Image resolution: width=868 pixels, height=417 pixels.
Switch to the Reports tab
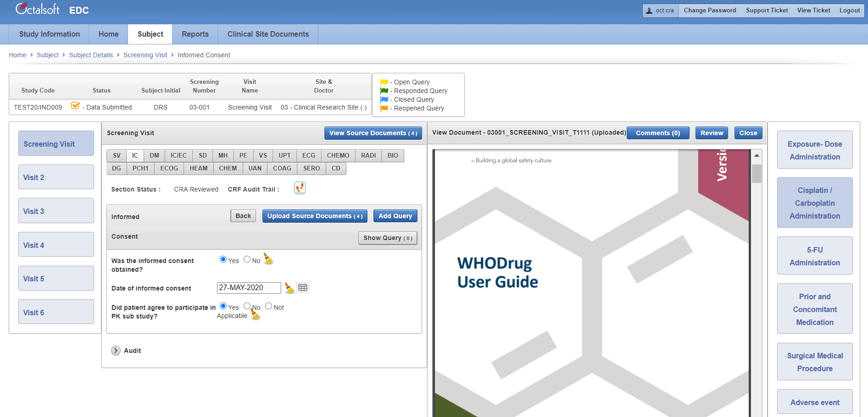tap(195, 34)
